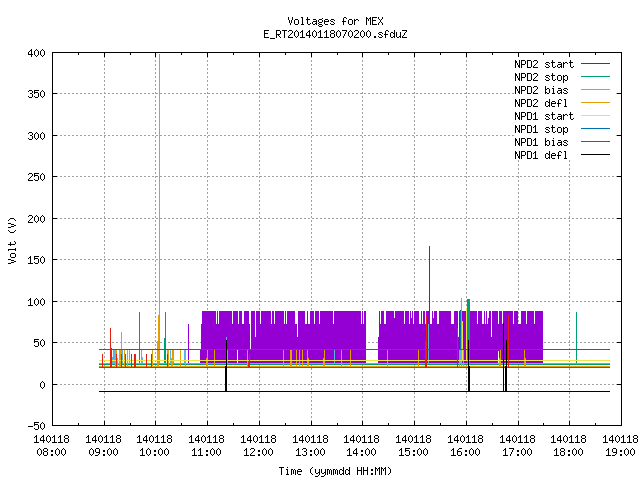The height and width of the screenshot is (480, 640).
Task: Click the 18:00 x-axis time label
Action: click(x=569, y=452)
